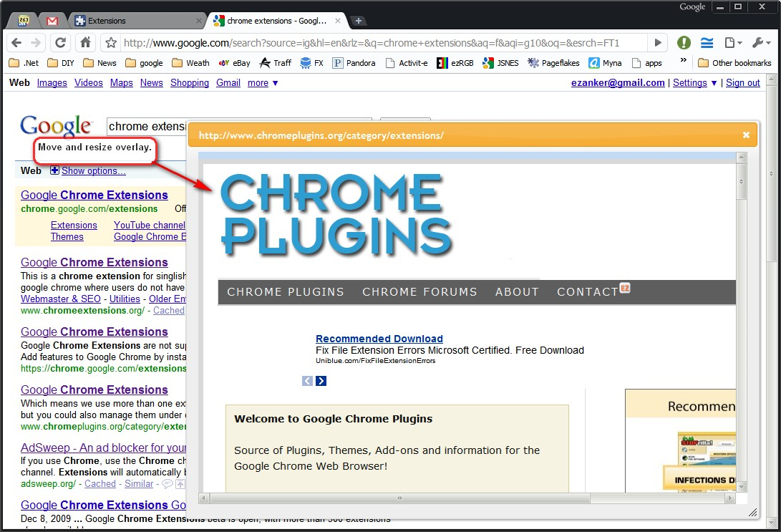781x532 pixels.
Task: Open CHROME FORUMS in the overlay nav
Action: click(419, 292)
